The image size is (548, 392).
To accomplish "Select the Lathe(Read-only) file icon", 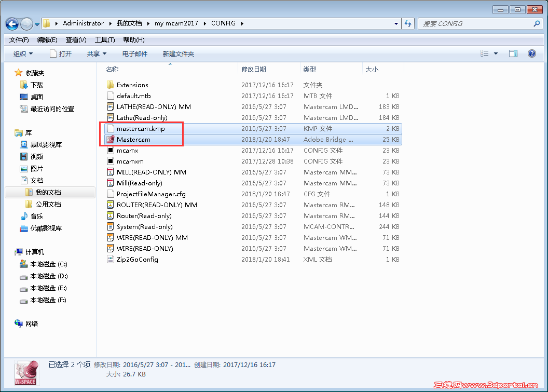I will pos(111,117).
